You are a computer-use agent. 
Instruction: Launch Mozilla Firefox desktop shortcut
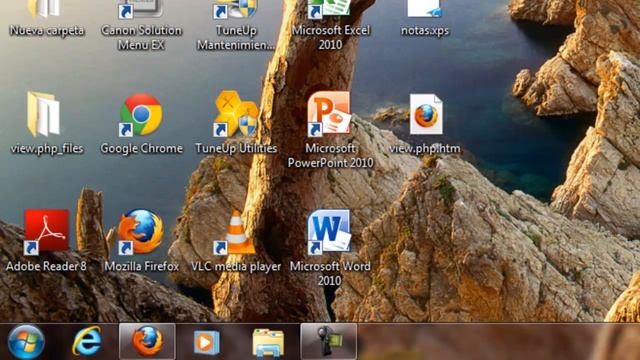(140, 232)
